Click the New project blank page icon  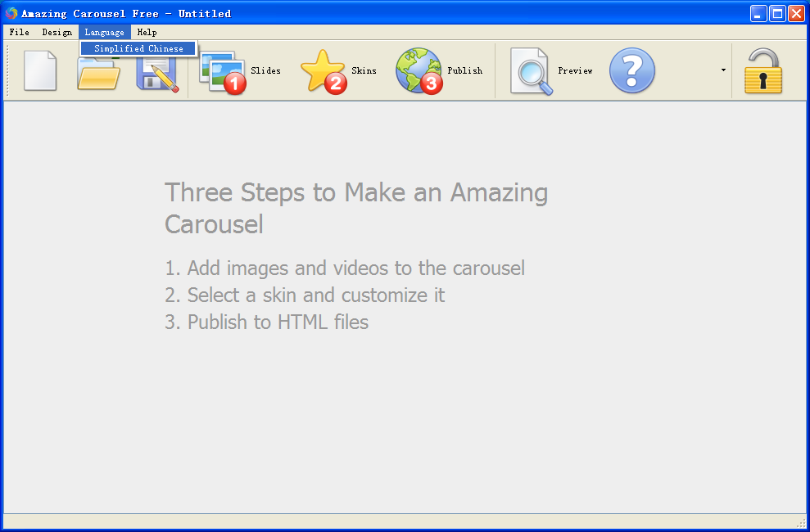(40, 70)
